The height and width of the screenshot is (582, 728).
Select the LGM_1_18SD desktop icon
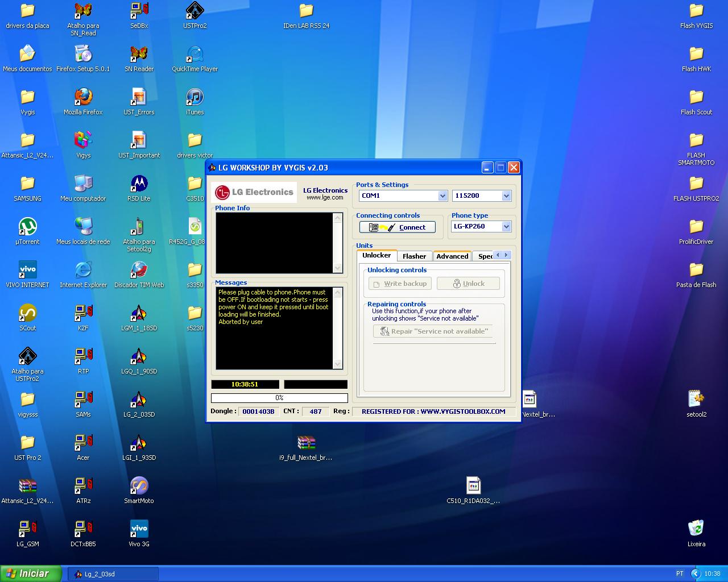pyautogui.click(x=139, y=317)
